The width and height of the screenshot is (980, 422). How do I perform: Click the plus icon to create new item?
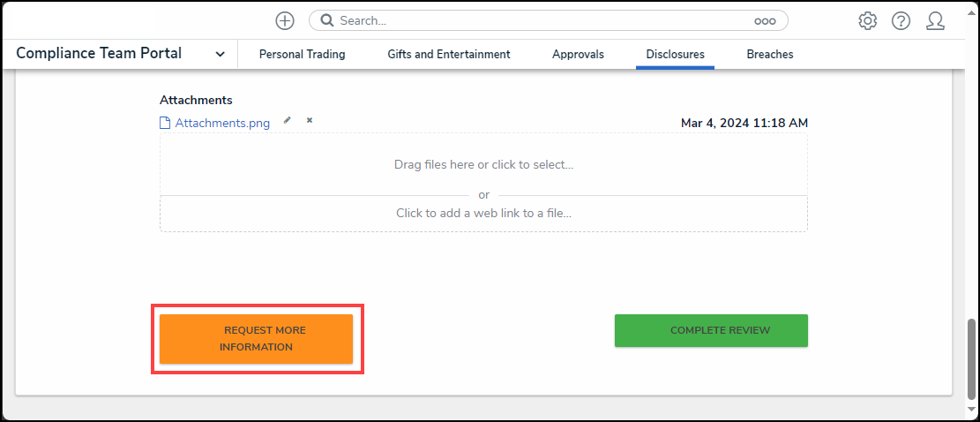pyautogui.click(x=285, y=20)
